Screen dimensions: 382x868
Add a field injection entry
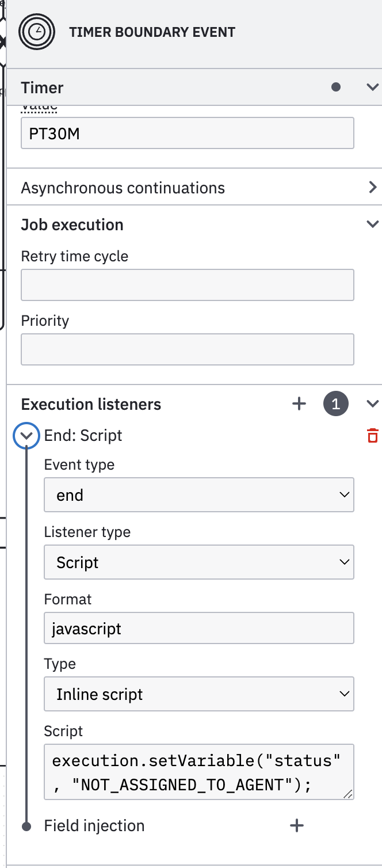click(x=296, y=826)
